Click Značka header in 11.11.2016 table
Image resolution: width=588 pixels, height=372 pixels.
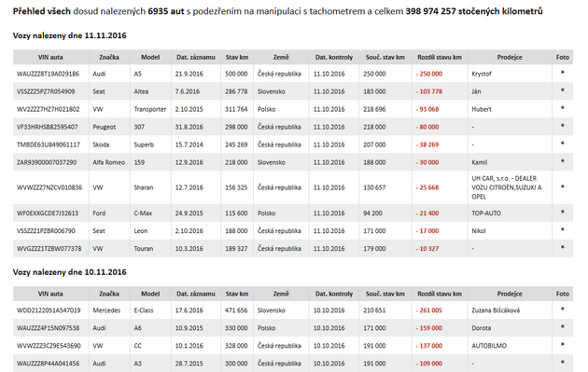(109, 57)
